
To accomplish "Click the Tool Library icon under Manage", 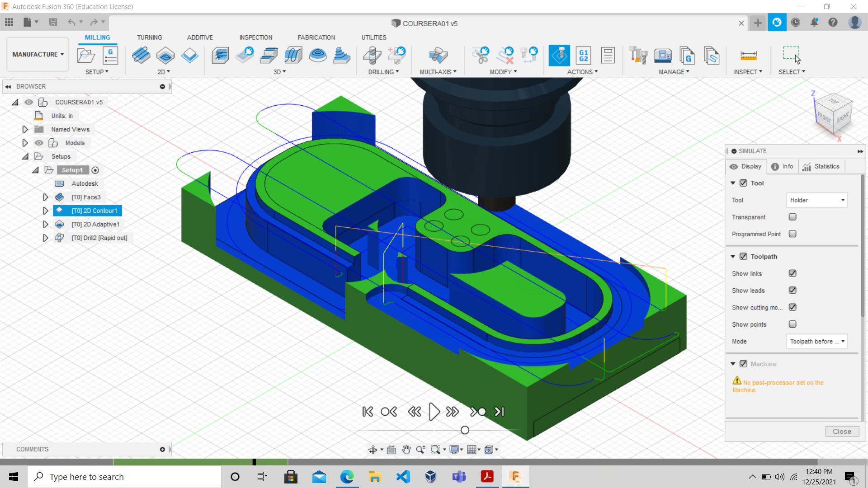I will point(638,55).
